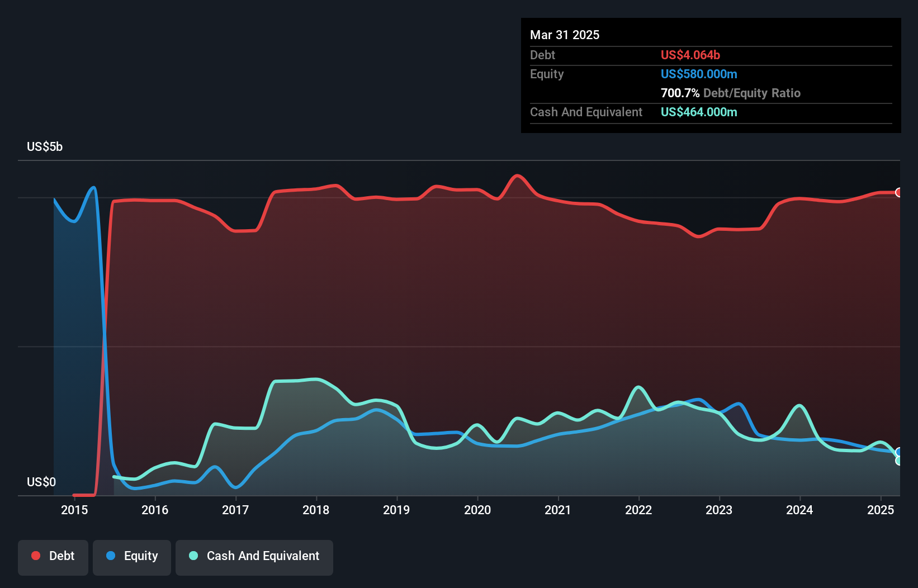Click the teal dot in the Cash legend

[x=193, y=556]
